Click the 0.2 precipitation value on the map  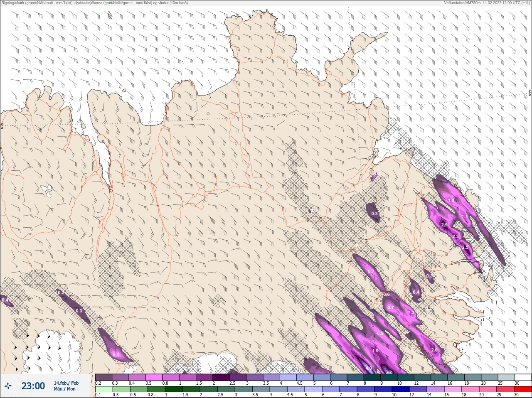61,292
